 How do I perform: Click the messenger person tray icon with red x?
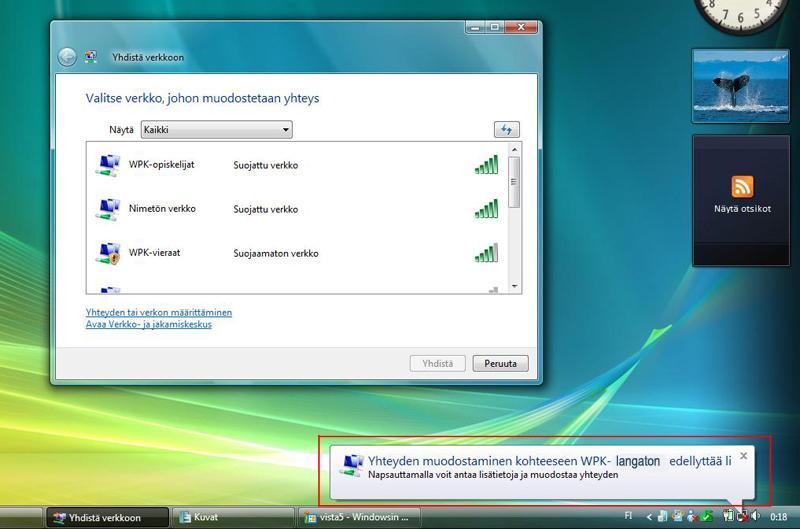[692, 517]
